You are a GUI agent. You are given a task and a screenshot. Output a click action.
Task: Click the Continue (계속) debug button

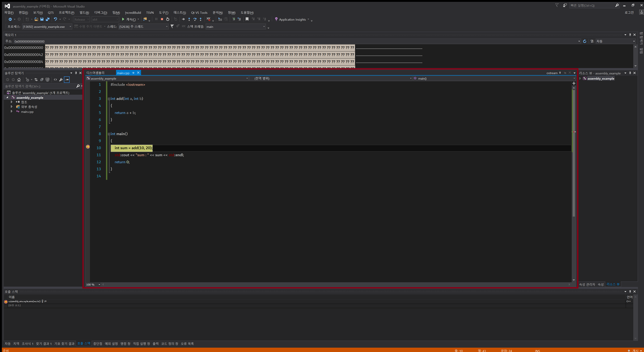[126, 19]
